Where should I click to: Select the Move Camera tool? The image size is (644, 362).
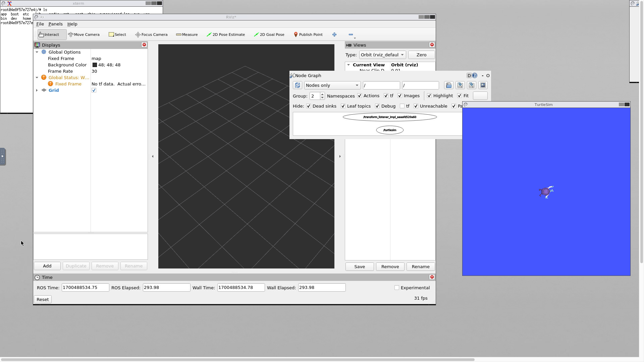(x=84, y=35)
